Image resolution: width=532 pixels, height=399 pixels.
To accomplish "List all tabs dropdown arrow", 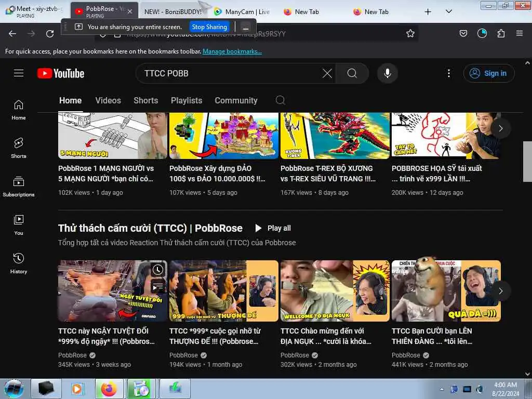I will tap(448, 11).
